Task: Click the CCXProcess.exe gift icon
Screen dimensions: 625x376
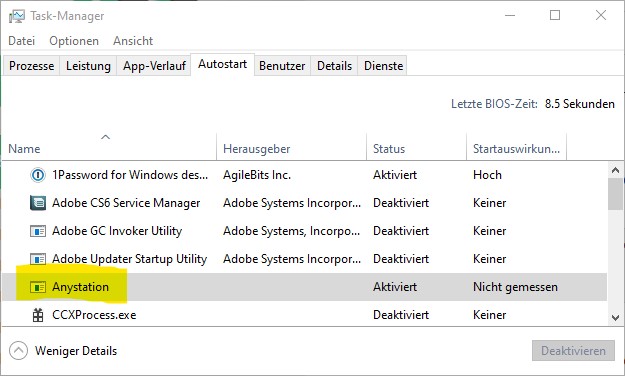Action: point(38,315)
